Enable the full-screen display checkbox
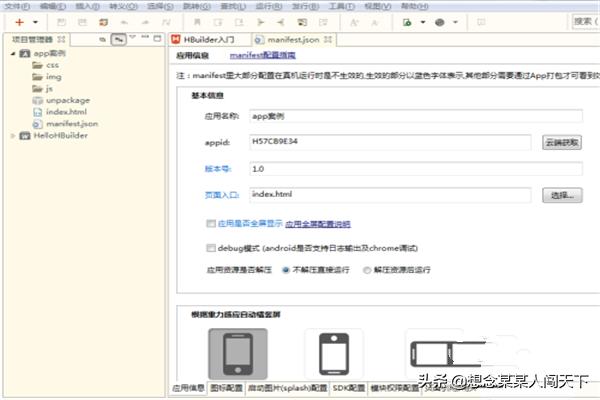Screen dimensions: 600x400 [x=210, y=223]
